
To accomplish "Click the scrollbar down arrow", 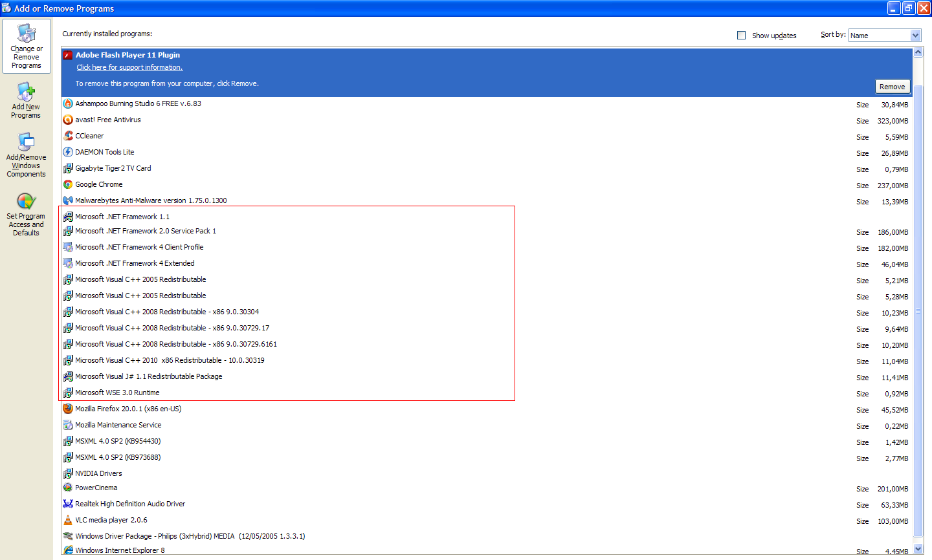I will point(918,549).
